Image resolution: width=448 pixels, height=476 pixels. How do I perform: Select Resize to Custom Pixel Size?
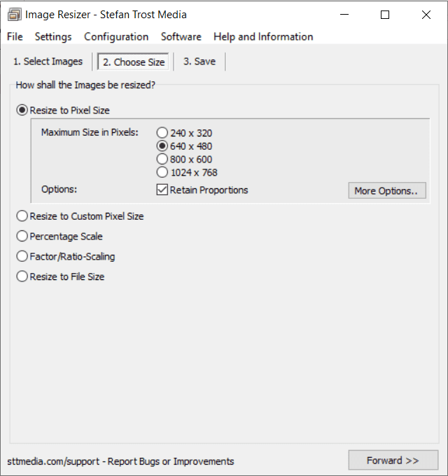click(80, 216)
